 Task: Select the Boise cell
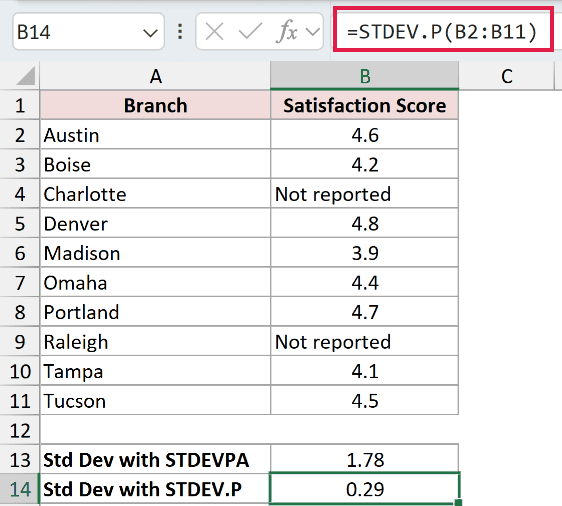point(155,164)
